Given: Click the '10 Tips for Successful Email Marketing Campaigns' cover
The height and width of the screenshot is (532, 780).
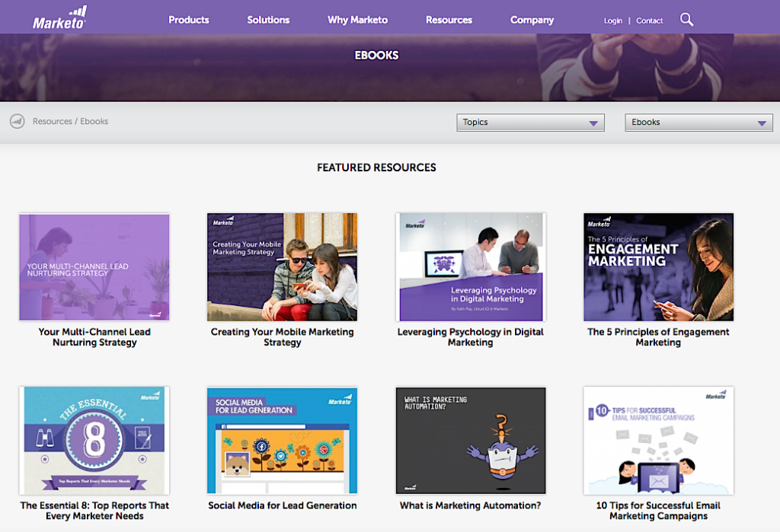Looking at the screenshot, I should point(658,440).
